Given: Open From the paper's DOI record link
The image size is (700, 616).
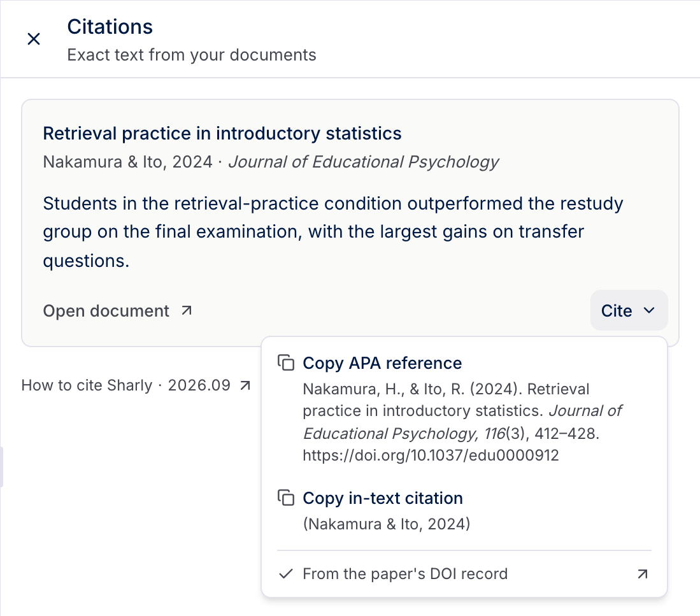Looking at the screenshot, I should (464, 573).
